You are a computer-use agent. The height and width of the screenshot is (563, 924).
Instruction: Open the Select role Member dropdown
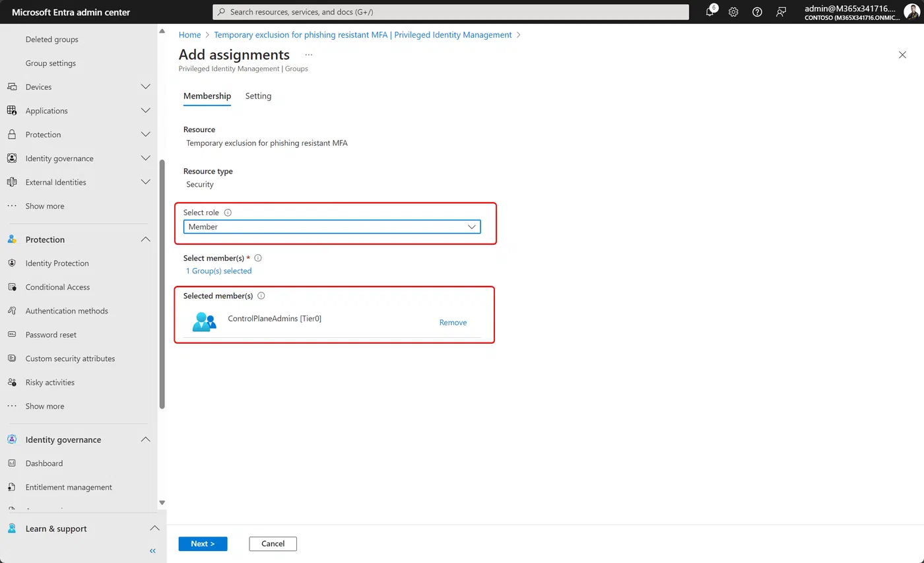(332, 226)
